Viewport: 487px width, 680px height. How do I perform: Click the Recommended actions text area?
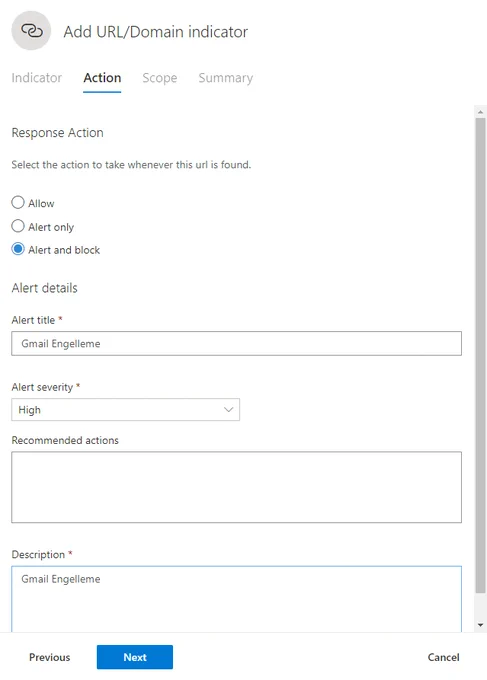tap(236, 487)
